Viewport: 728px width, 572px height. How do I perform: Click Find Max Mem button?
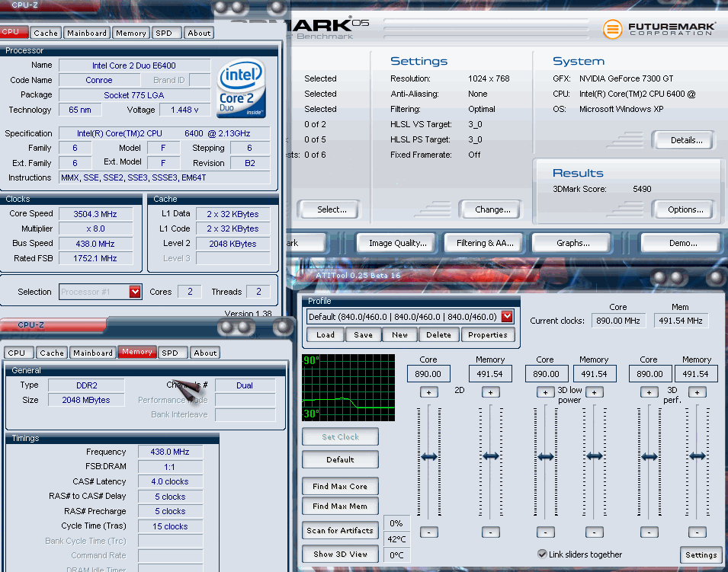point(340,506)
